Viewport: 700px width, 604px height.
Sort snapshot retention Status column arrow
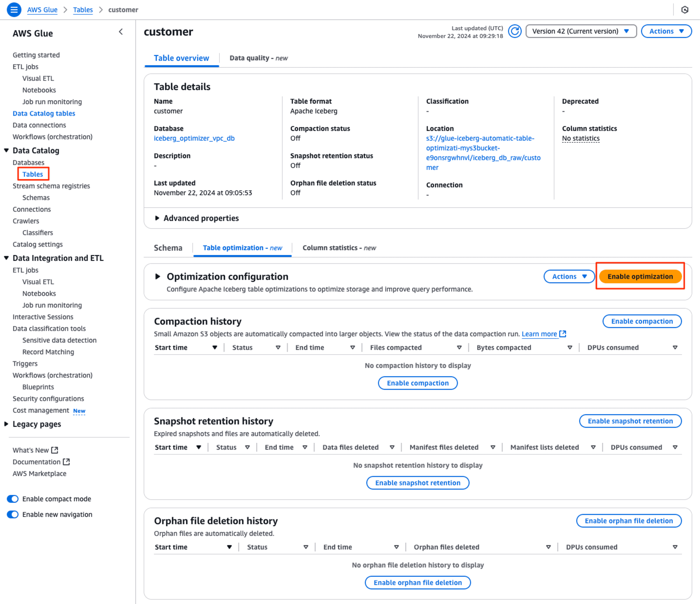(247, 447)
